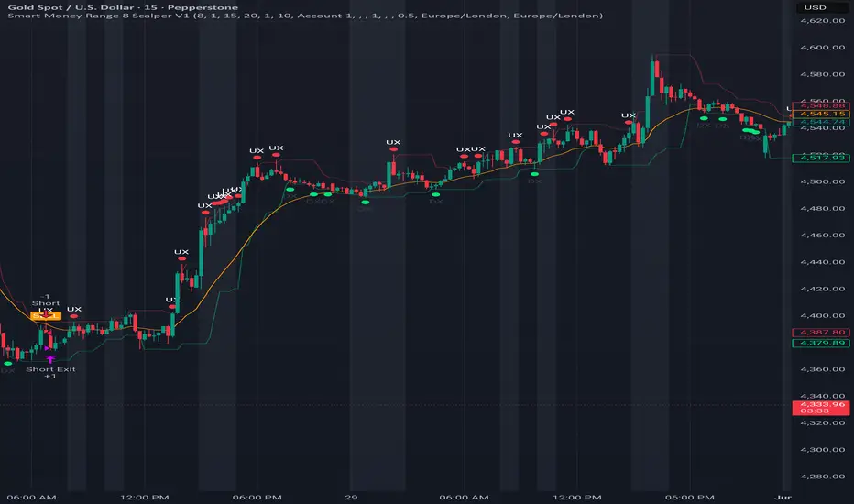The image size is (854, 504).
Task: Select the orange 4,545.15 price tag
Action: coord(820,114)
